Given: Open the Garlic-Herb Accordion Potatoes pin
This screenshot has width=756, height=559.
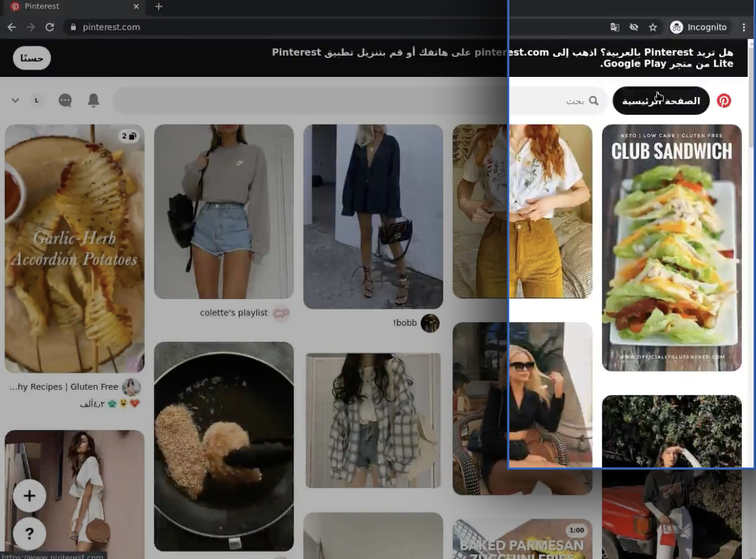Looking at the screenshot, I should (x=75, y=248).
